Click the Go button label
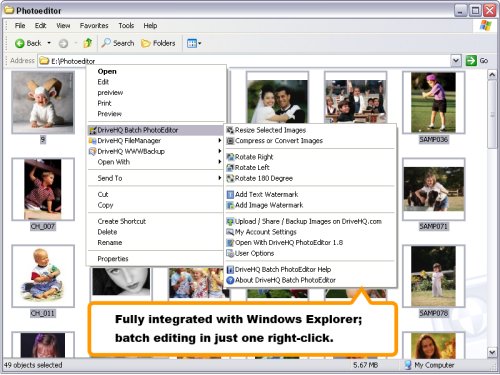This screenshot has height=375, width=500. click(484, 61)
